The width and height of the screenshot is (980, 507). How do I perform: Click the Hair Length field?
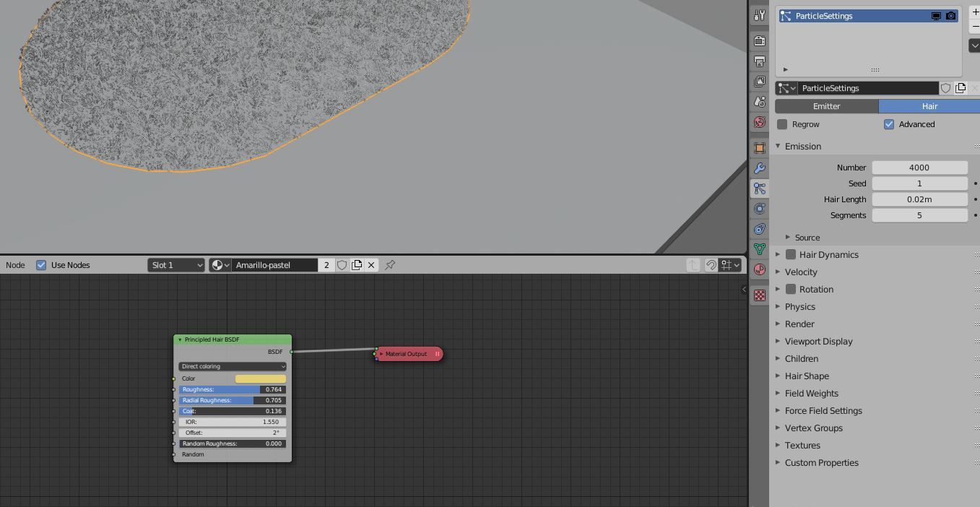919,199
